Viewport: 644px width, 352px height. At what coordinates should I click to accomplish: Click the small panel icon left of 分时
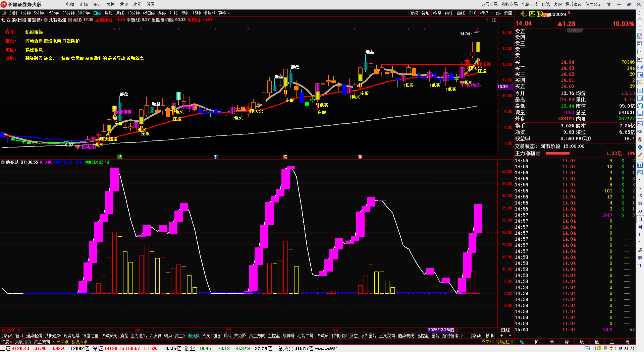(x=4, y=13)
